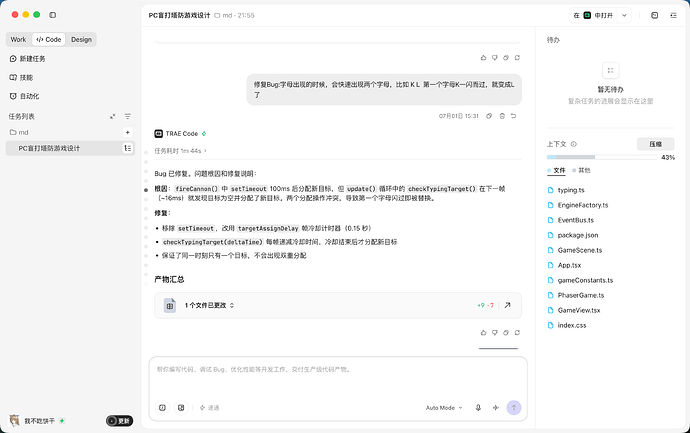Copy the upper response

click(x=506, y=58)
